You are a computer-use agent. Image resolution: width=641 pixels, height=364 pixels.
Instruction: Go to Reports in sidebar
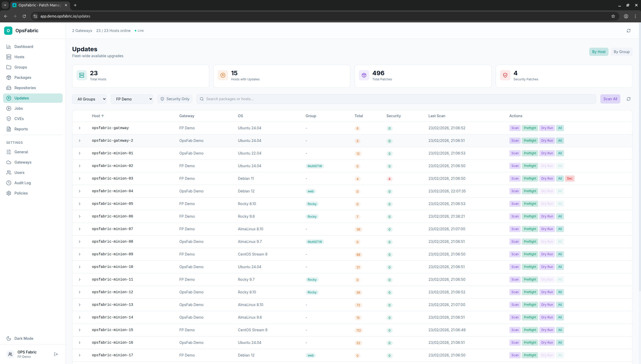[21, 129]
